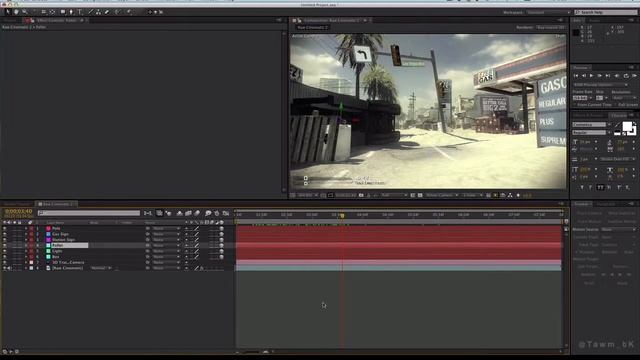Click the Search Help field
Image resolution: width=640 pixels, height=360 pixels.
(606, 13)
